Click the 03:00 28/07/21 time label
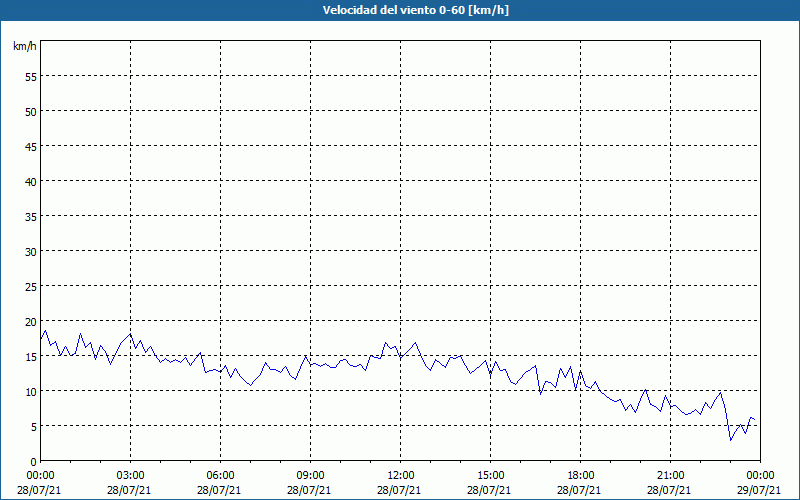The width and height of the screenshot is (800, 500). pyautogui.click(x=131, y=483)
